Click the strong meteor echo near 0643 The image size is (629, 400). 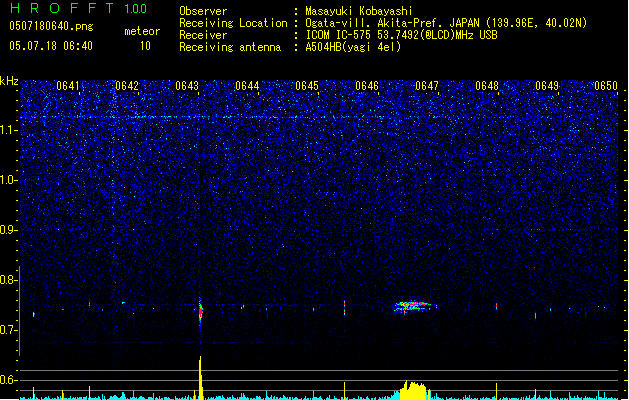pyautogui.click(x=201, y=311)
